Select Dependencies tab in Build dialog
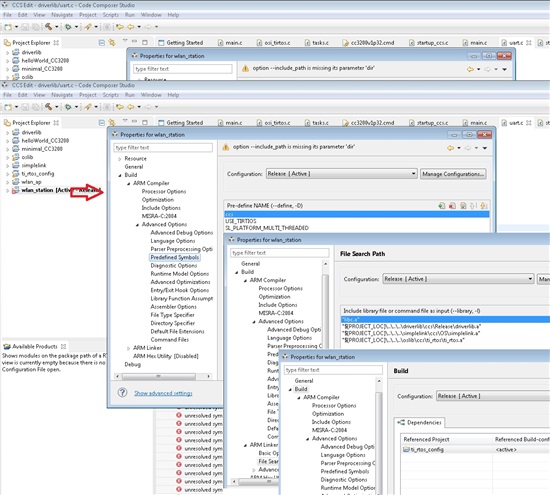The image size is (550, 495). pyautogui.click(x=420, y=422)
